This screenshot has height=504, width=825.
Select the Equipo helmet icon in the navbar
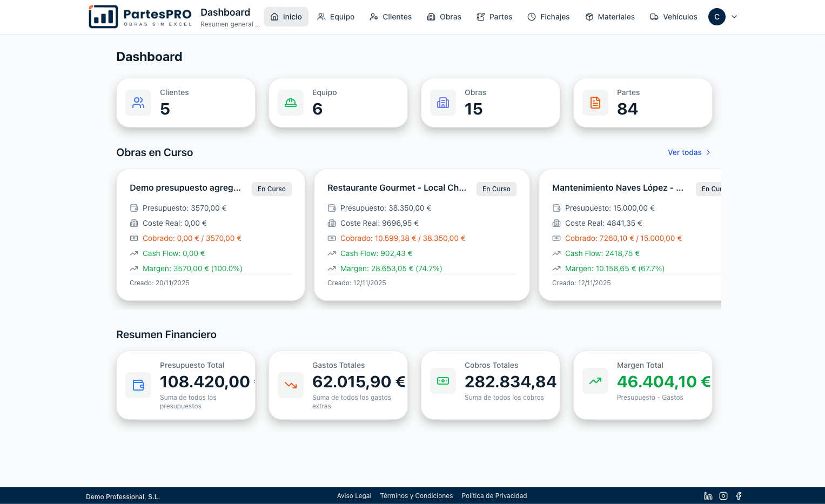(x=321, y=17)
